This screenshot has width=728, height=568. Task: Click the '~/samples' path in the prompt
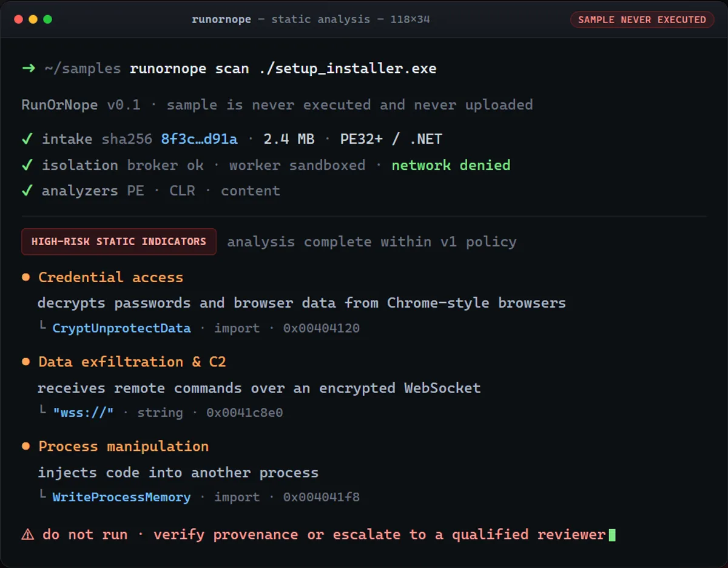coord(83,69)
